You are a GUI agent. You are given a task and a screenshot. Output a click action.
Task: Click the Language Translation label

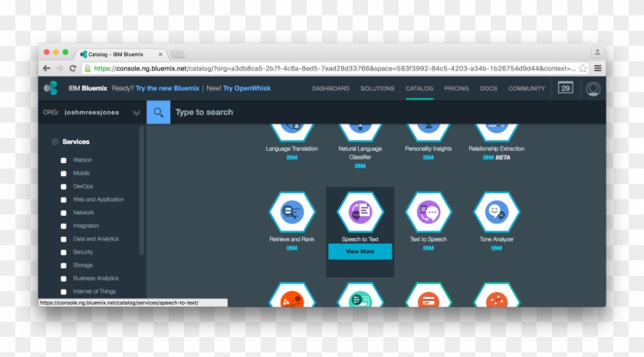[x=291, y=149]
